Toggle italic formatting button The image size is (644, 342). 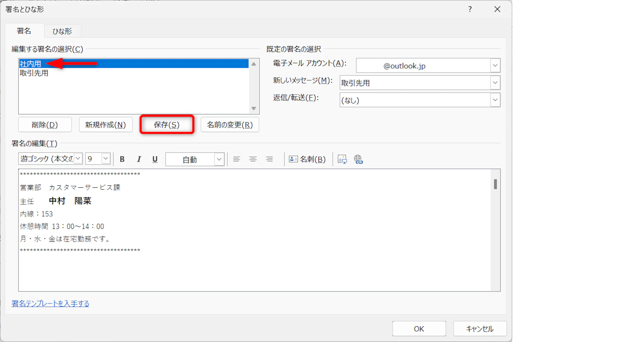coord(139,159)
